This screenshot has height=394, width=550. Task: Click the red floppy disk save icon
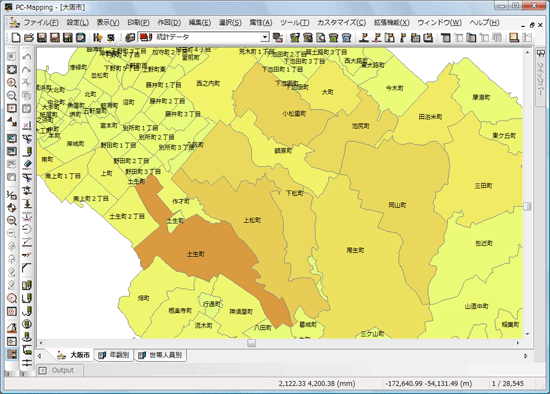point(55,37)
